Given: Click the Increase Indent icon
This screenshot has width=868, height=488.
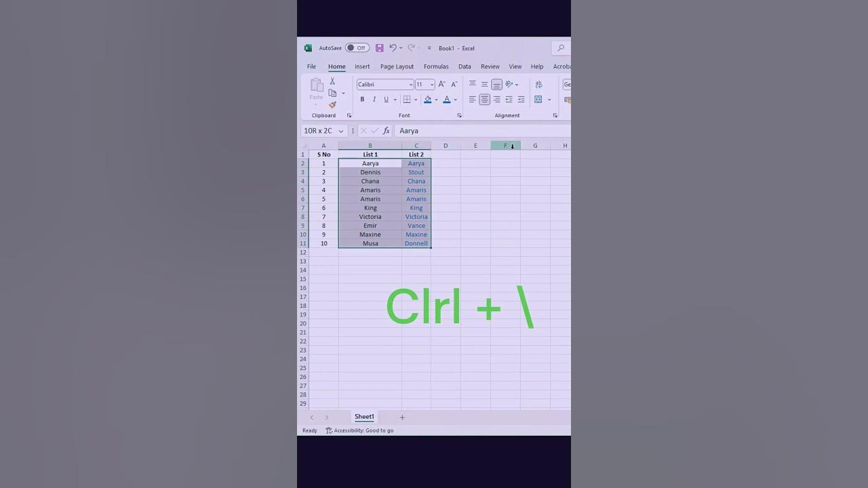Looking at the screenshot, I should (521, 100).
